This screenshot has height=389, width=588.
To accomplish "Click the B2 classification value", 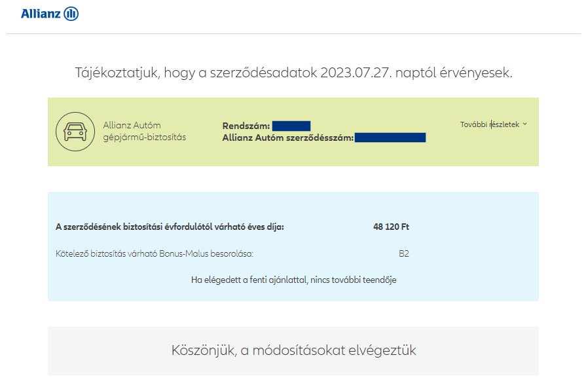I will click(404, 254).
